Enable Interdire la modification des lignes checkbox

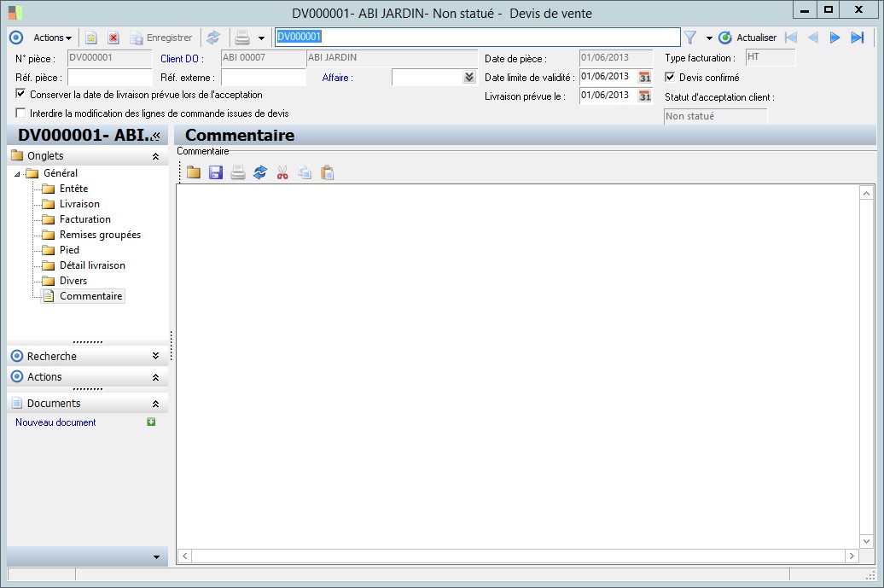(x=20, y=113)
